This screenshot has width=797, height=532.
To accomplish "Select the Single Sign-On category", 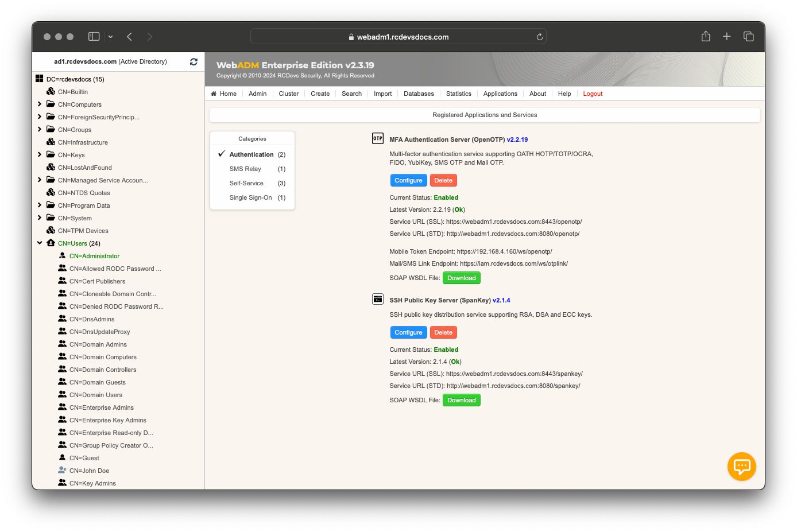I will coord(251,197).
